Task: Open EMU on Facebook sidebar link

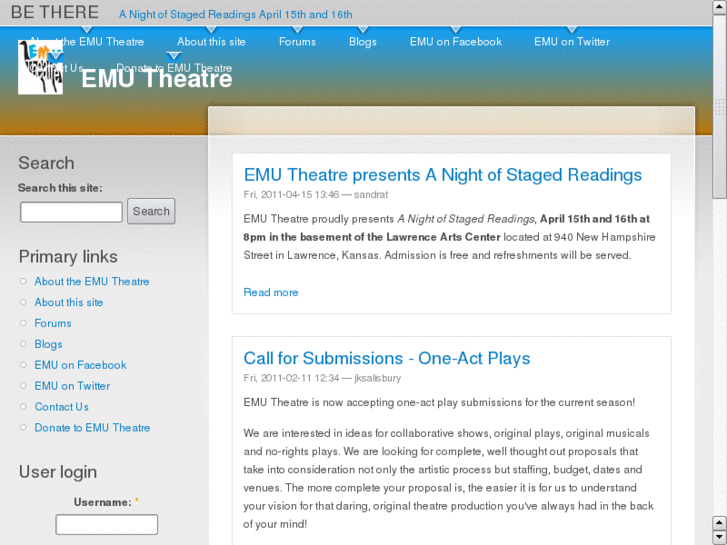Action: [80, 365]
